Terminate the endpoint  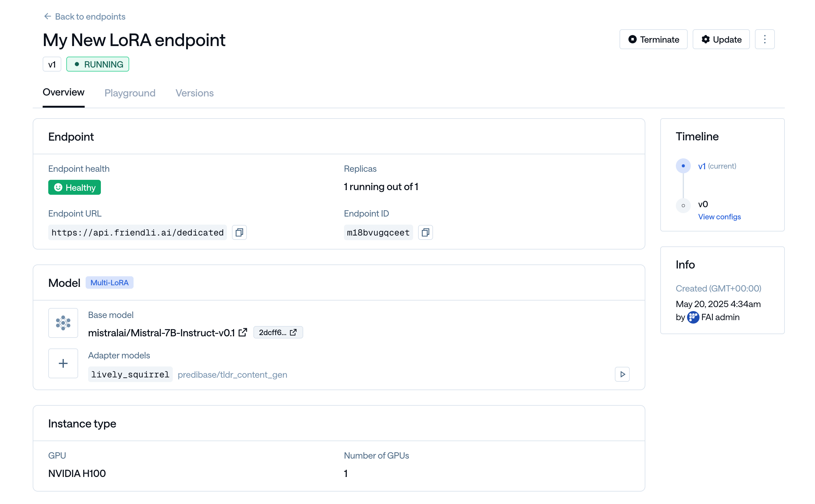click(653, 39)
